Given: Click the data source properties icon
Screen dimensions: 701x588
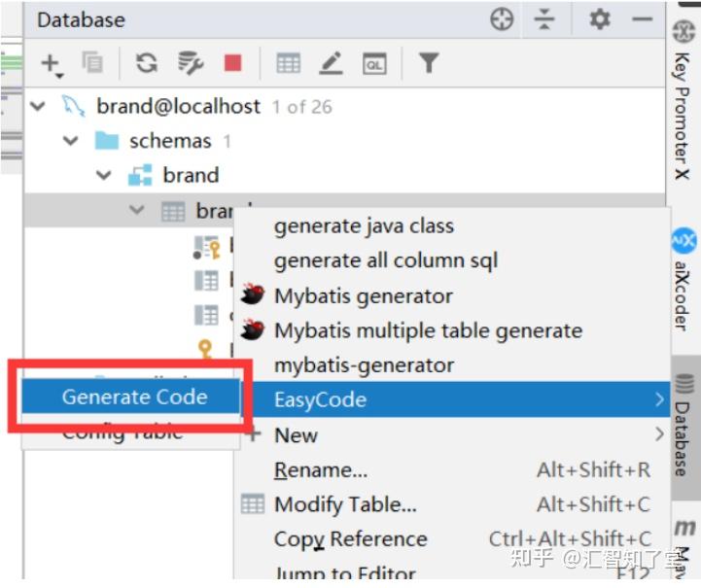Looking at the screenshot, I should point(191,63).
